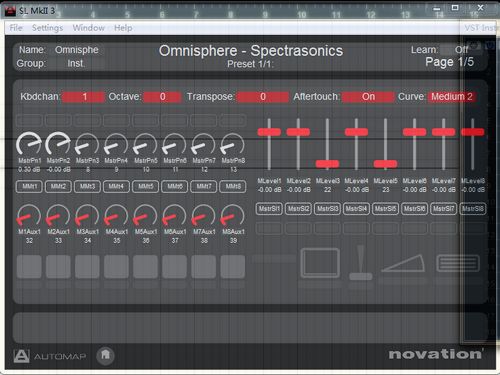Viewport: 500px width, 375px height.
Task: Click the Page 1/5 selector
Action: (x=449, y=62)
